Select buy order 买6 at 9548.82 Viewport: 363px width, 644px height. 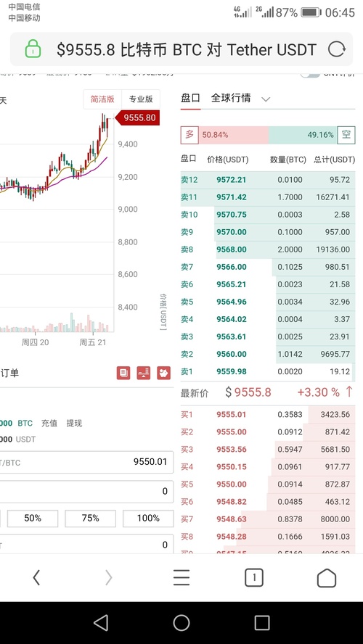(268, 502)
